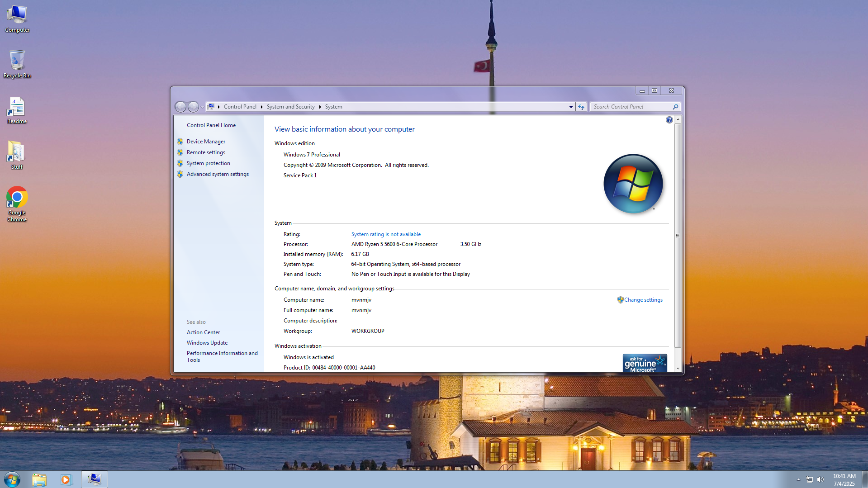
Task: Click the shield icon beside Device Manager
Action: tap(180, 142)
